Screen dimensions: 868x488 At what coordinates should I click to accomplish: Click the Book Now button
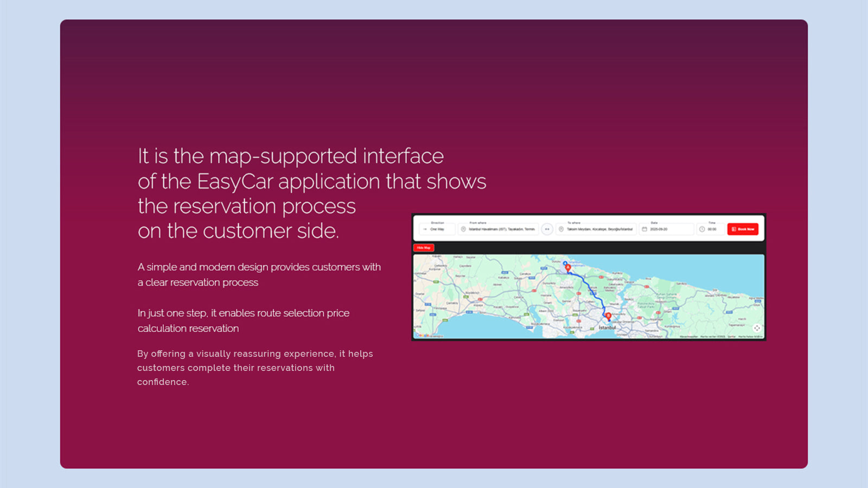743,229
